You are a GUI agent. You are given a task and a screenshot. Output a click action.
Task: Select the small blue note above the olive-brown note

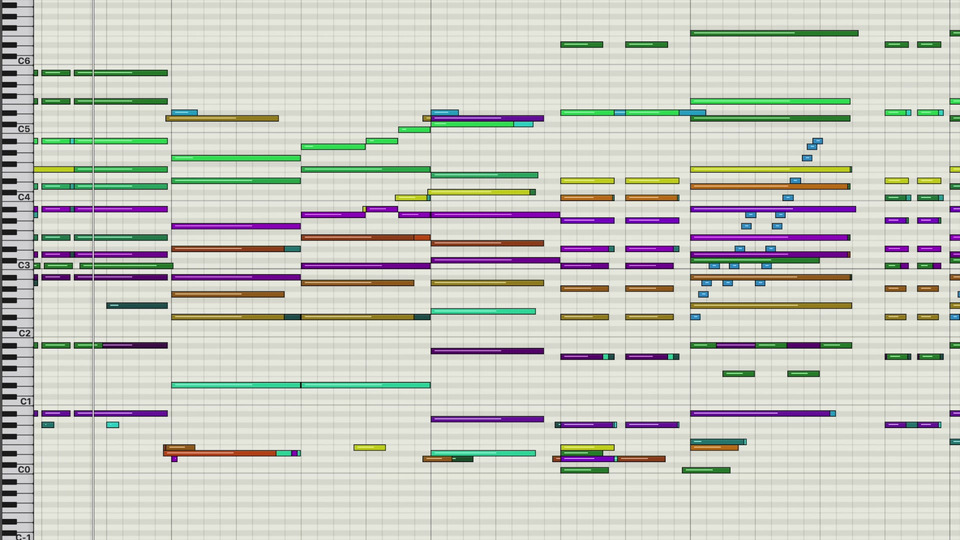[x=184, y=113]
